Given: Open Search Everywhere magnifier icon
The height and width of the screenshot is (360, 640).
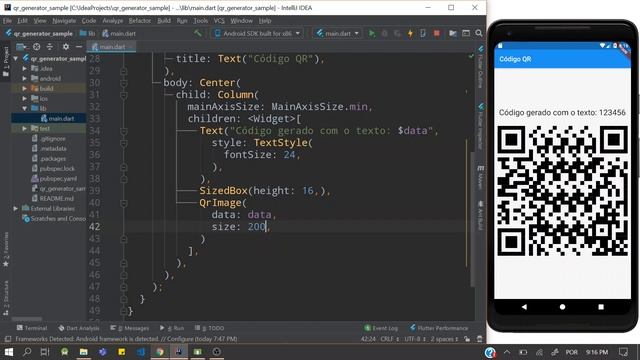Looking at the screenshot, I should point(479,33).
